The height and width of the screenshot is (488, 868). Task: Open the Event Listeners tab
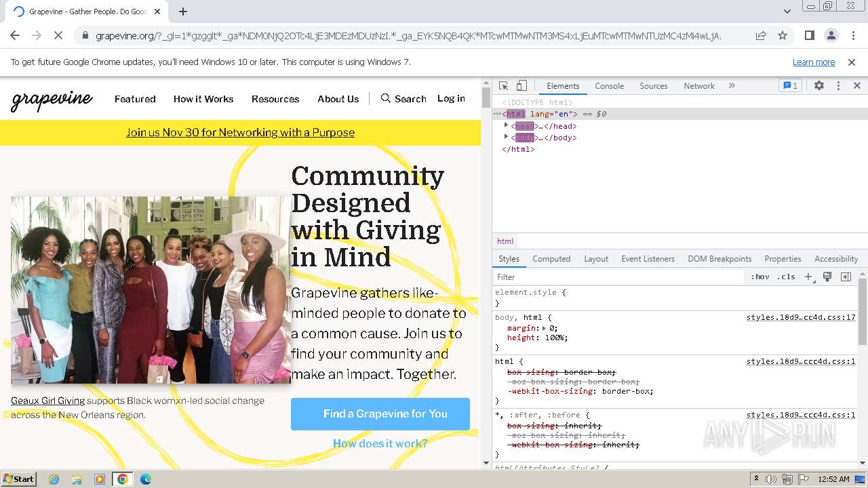(x=648, y=259)
